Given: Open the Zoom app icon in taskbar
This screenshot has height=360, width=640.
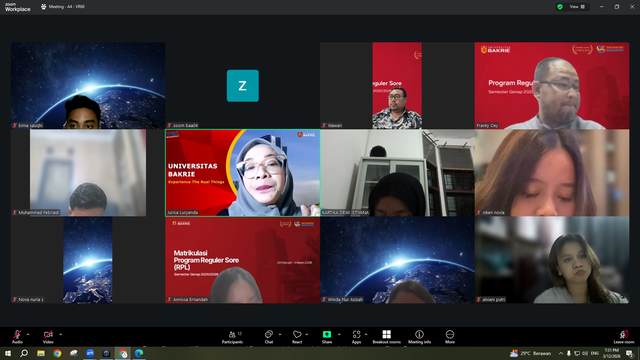Looking at the screenshot, I should [x=90, y=353].
